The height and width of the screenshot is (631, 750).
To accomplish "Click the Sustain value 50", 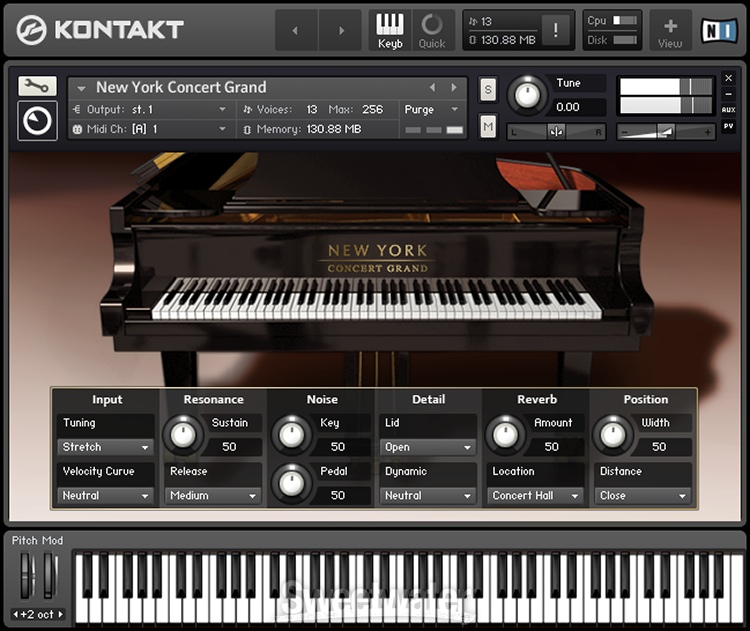I will (x=229, y=447).
